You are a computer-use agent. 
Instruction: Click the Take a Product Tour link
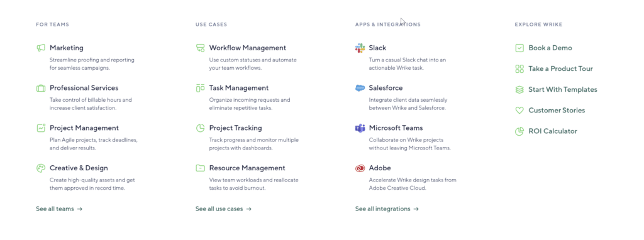[x=560, y=69]
